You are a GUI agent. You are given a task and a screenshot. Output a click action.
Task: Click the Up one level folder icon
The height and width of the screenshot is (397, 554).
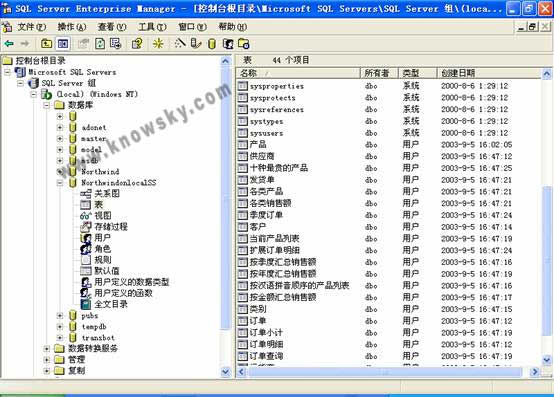pos(47,44)
